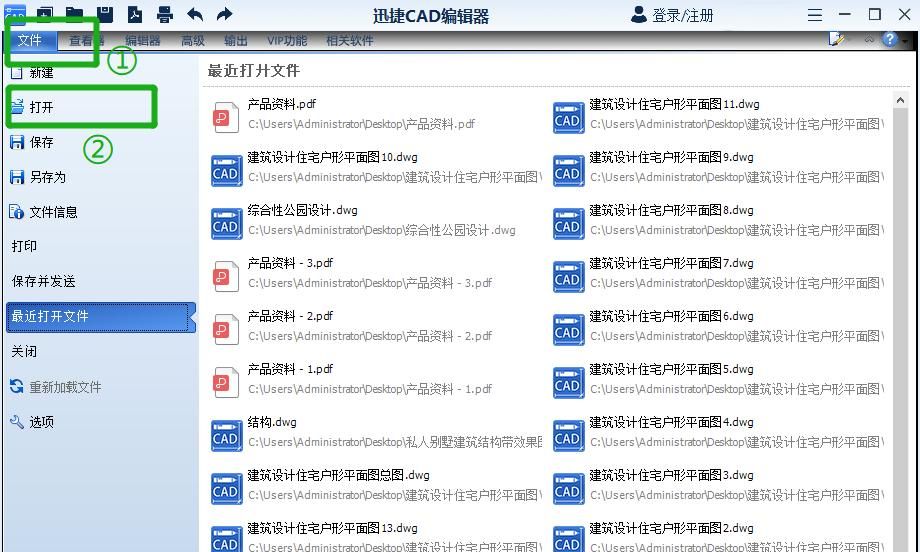The width and height of the screenshot is (920, 552).
Task: Select 最近打开文件 in the file menu
Action: pos(100,317)
